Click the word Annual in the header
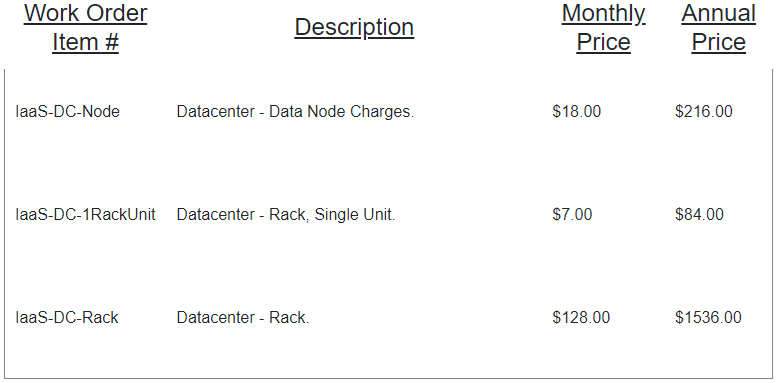The image size is (777, 383). 719,14
